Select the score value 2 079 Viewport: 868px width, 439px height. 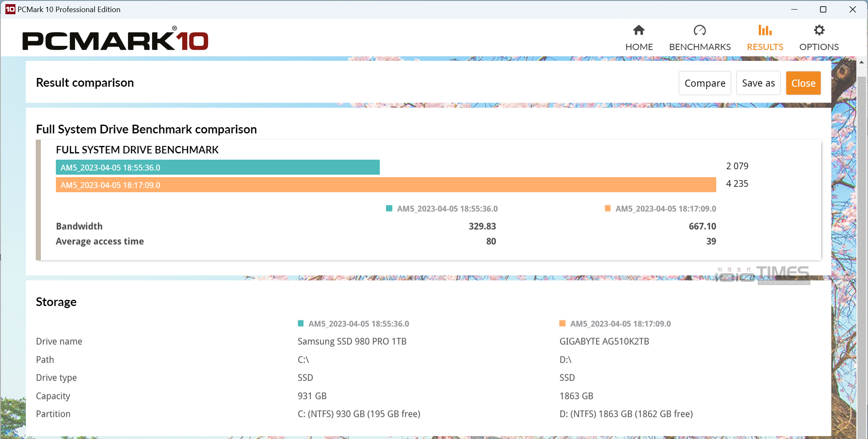pos(737,166)
